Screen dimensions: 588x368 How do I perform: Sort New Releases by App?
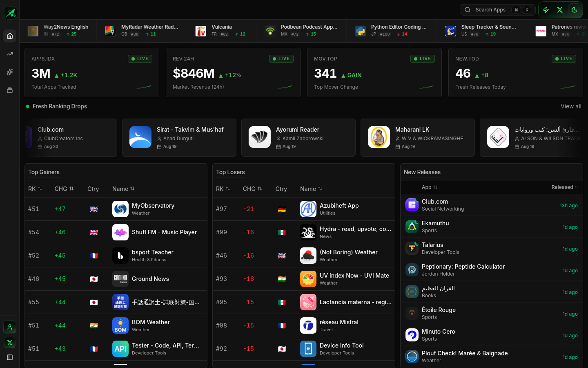coord(430,187)
